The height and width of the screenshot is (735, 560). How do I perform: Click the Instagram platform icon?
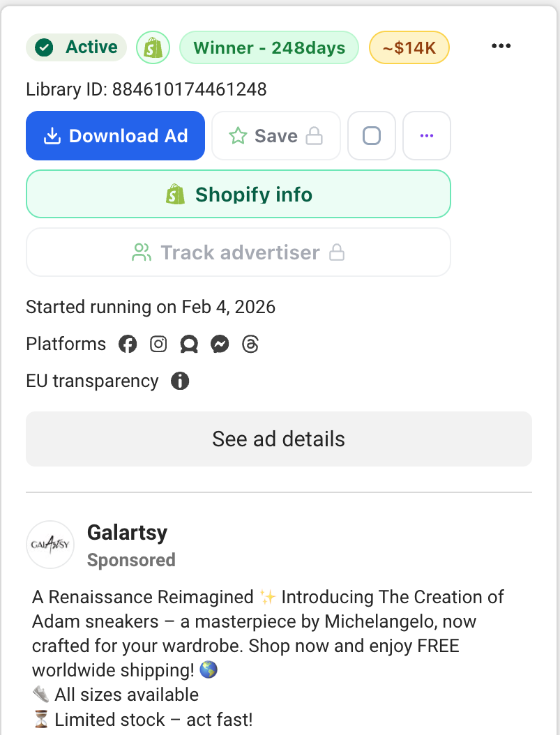click(158, 344)
